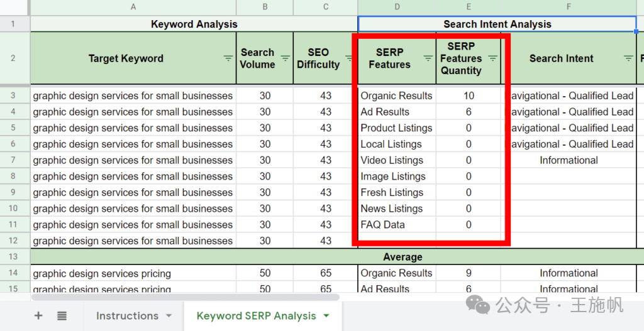Open filter for Search Volume column
This screenshot has height=331, width=644.
(x=285, y=58)
